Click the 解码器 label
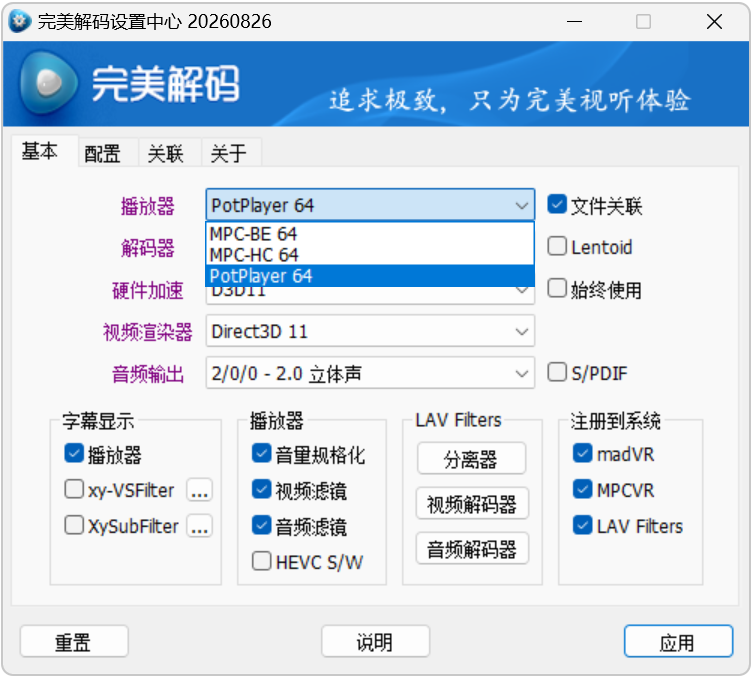Image resolution: width=752 pixels, height=678 pixels. [148, 248]
